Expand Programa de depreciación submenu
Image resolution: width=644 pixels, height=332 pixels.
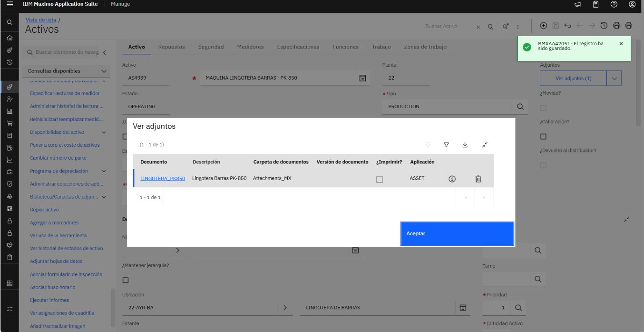tap(104, 171)
